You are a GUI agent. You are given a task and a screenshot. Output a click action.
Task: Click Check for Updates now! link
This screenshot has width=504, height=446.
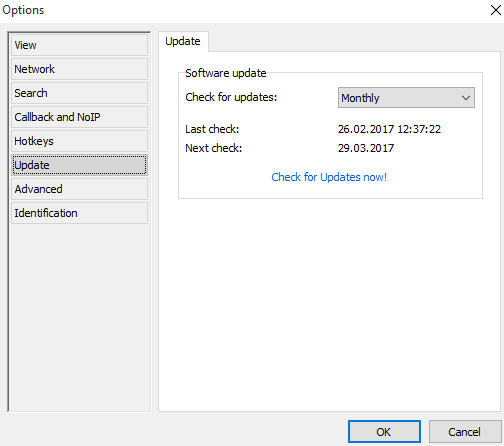329,177
